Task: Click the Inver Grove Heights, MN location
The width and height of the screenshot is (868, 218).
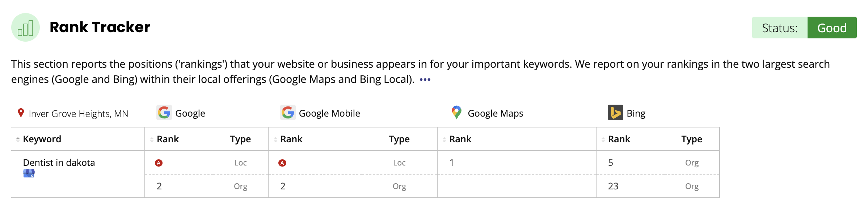Action: pos(79,114)
